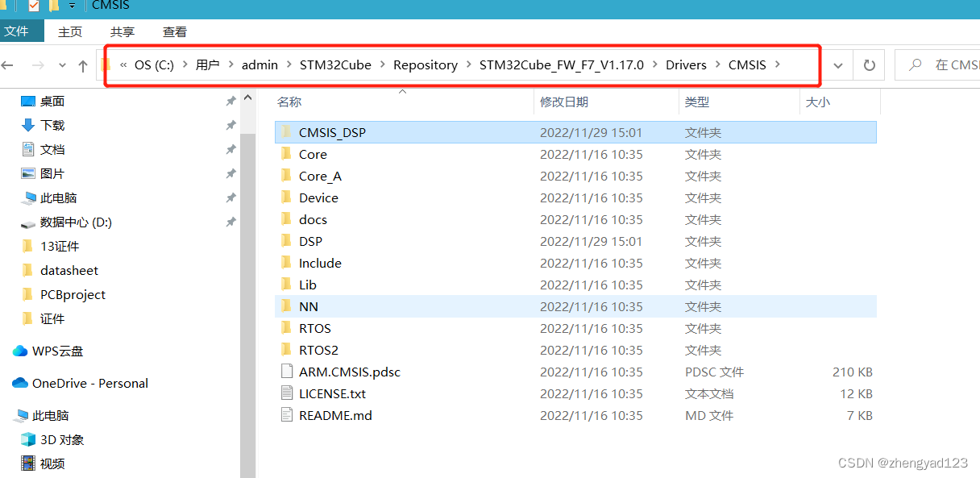The image size is (980, 478).
Task: Open the address bar history dropdown
Action: (840, 64)
